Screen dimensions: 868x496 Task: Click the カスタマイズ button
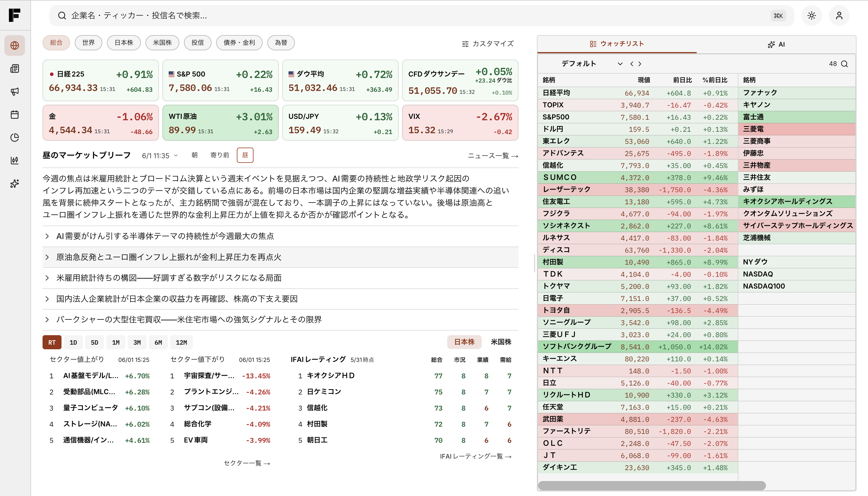(487, 44)
